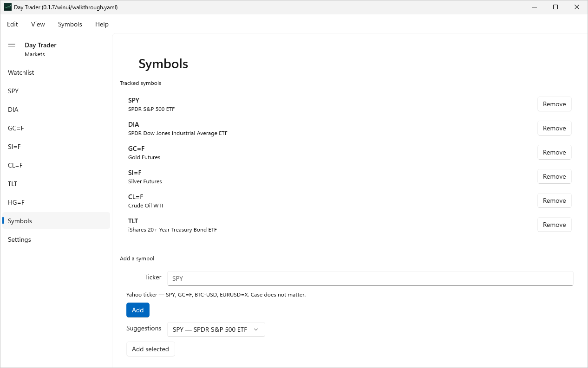Click the Add selected button
Image resolution: width=588 pixels, height=368 pixels.
pos(150,349)
